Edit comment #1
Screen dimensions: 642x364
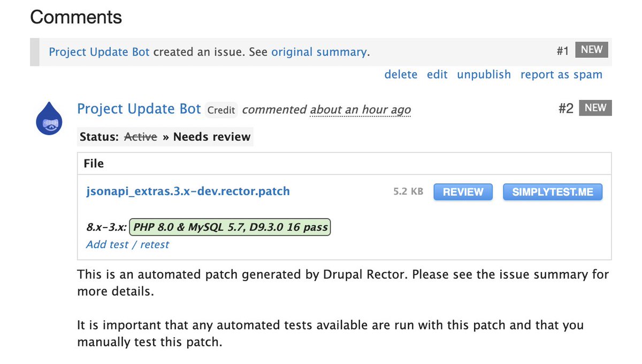coord(437,74)
